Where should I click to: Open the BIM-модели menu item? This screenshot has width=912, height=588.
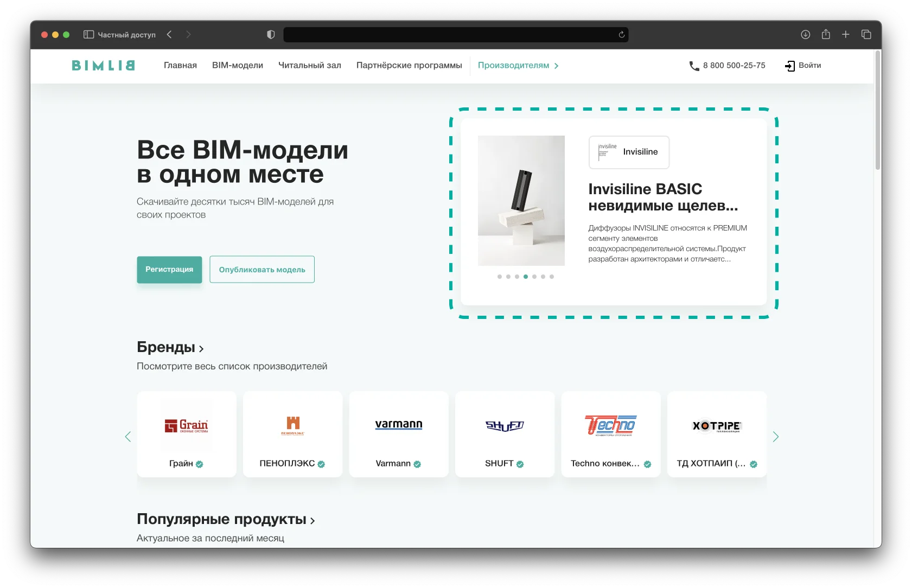tap(238, 65)
